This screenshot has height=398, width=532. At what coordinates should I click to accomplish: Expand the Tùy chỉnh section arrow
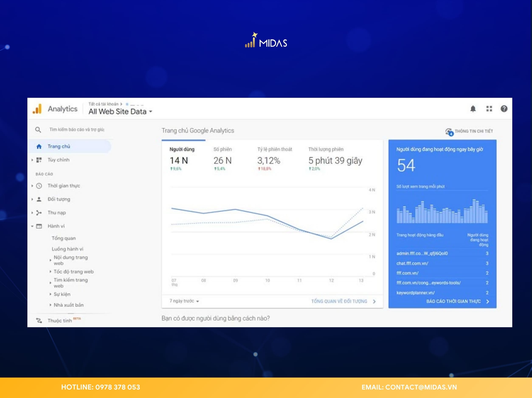32,160
